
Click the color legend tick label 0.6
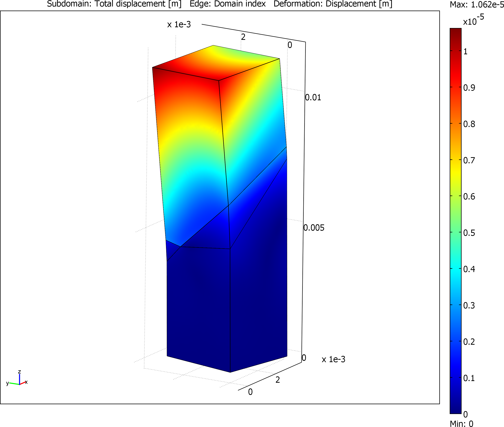469,196
